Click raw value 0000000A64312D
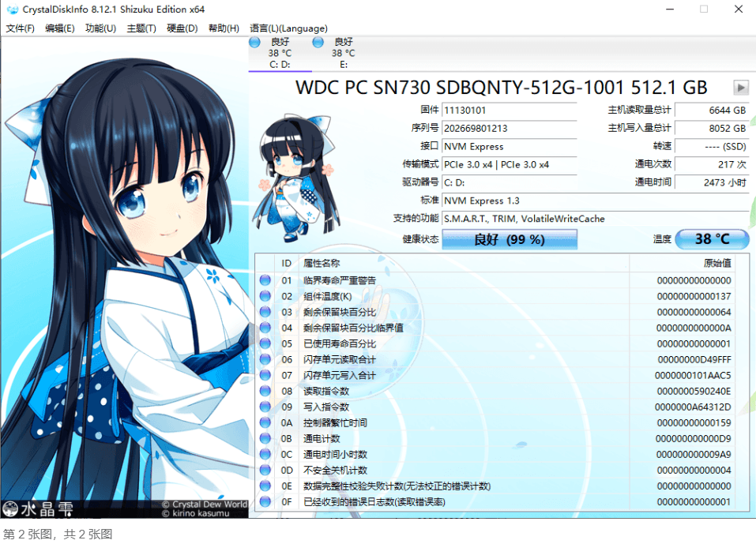Image resolution: width=756 pixels, height=544 pixels. pos(693,407)
